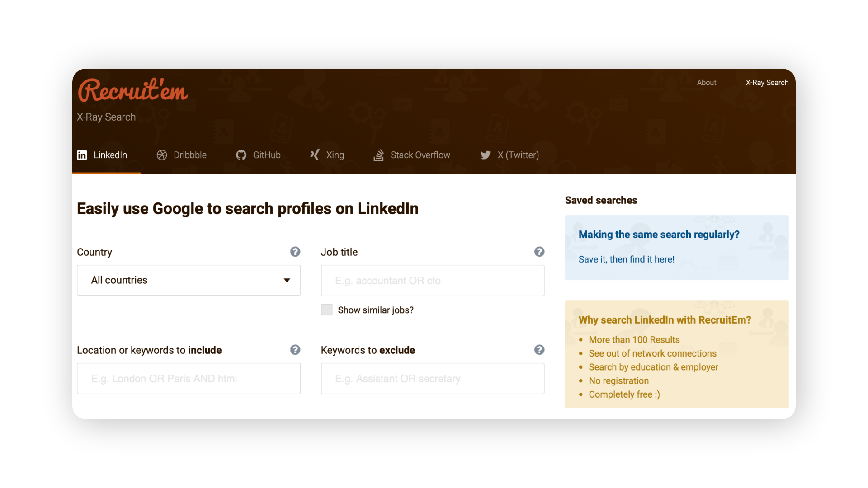
Task: Click the Dribbble basketball icon
Action: [x=162, y=155]
